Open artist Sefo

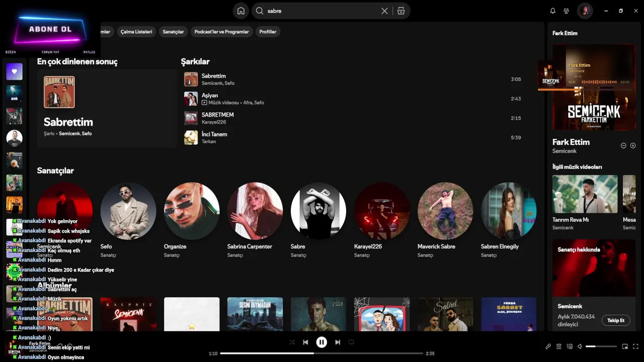coord(128,211)
